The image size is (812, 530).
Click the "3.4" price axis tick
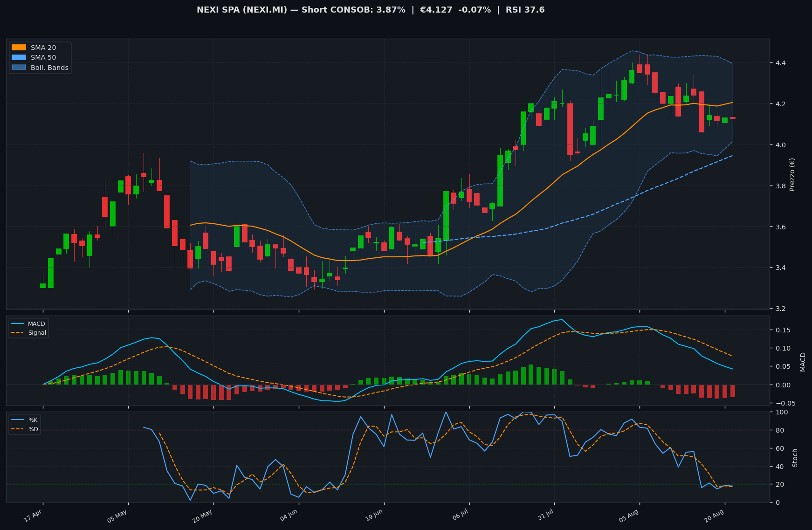pos(780,268)
